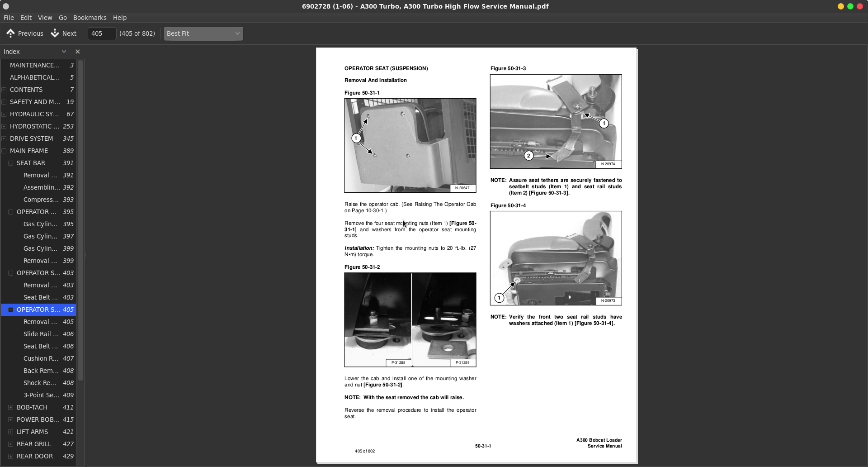Viewport: 868px width, 467px height.
Task: Expand the HYDRAULIC SYSTEM index entry
Action: click(x=4, y=114)
